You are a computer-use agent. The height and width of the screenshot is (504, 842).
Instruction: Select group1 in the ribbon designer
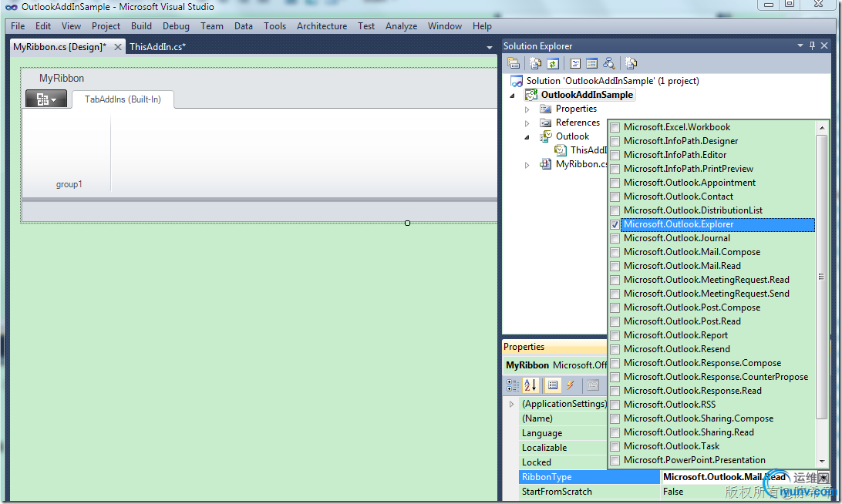pos(69,184)
